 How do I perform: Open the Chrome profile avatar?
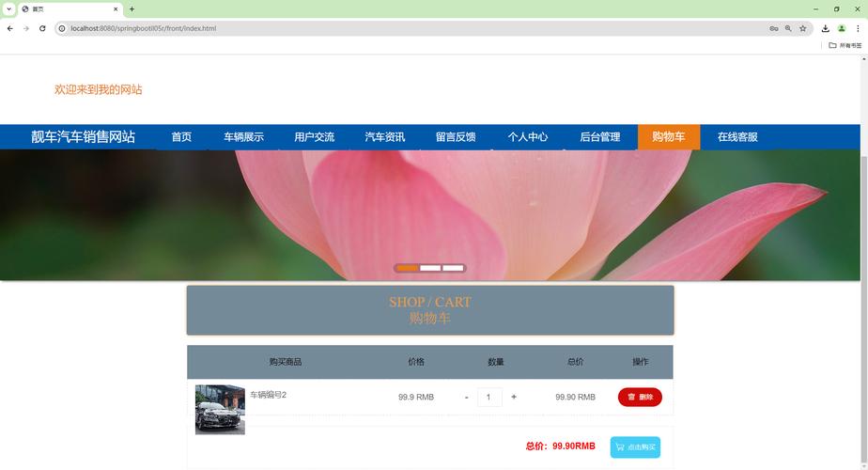point(842,28)
